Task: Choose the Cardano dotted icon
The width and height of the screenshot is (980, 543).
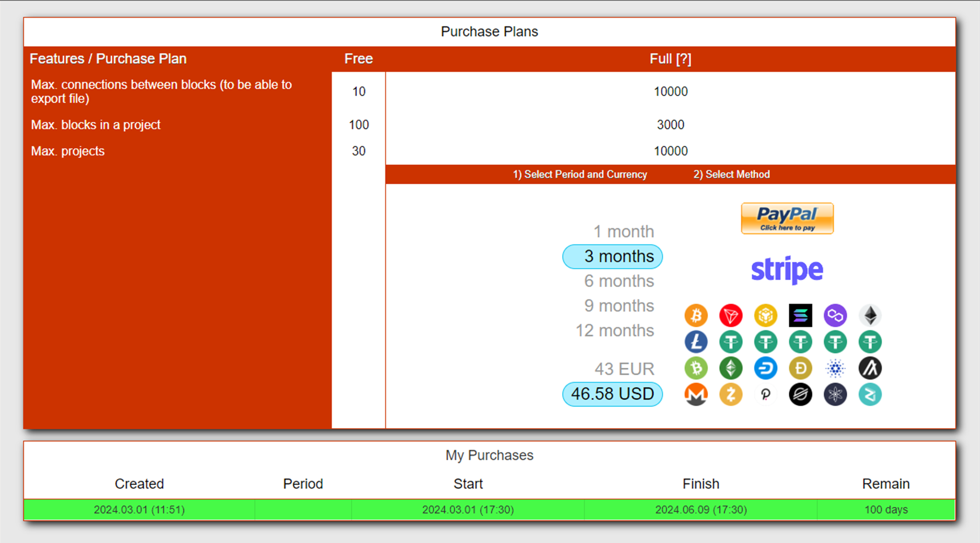Action: [835, 368]
